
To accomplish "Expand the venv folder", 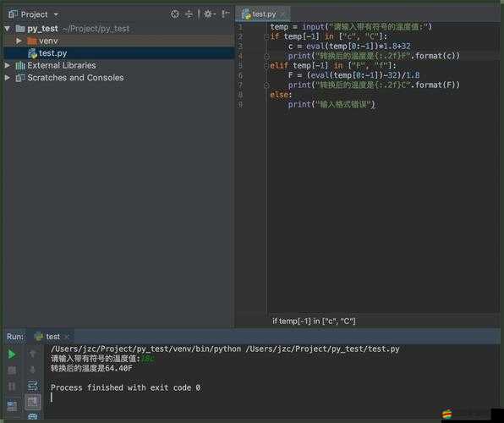I will point(19,41).
